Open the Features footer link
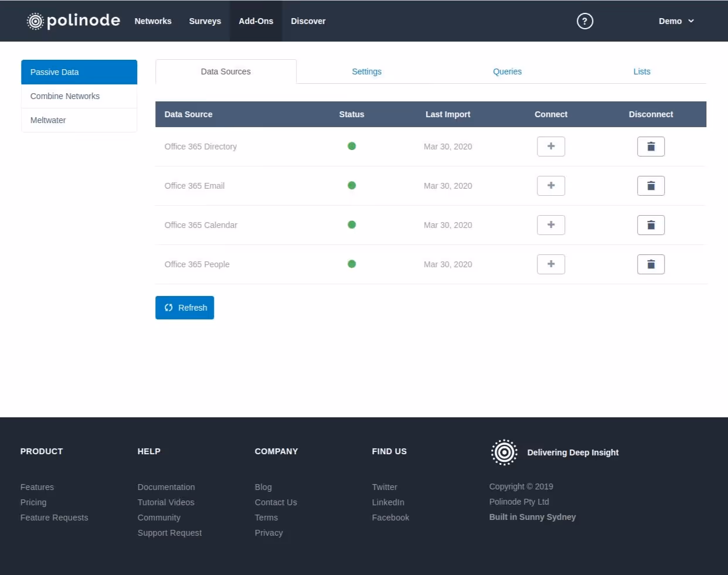The image size is (728, 575). click(x=37, y=487)
